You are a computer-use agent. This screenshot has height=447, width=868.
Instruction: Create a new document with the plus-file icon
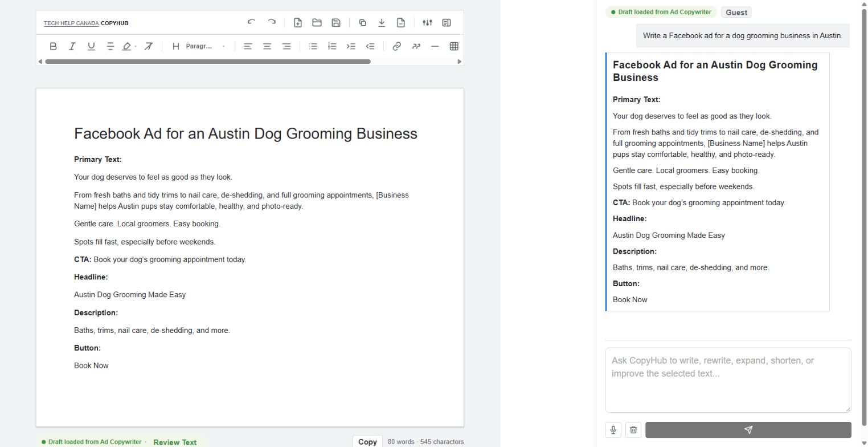pos(298,23)
